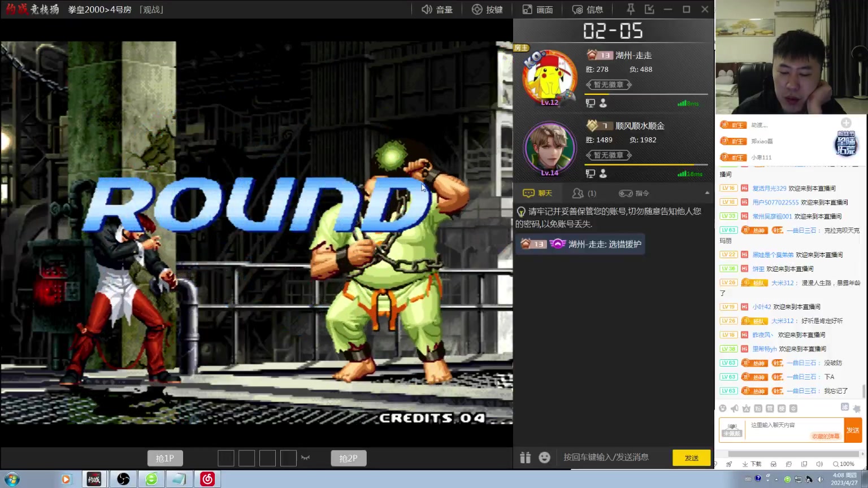Click the 下载 download button in the browser bar
Viewport: 868px width, 488px height.
(752, 464)
